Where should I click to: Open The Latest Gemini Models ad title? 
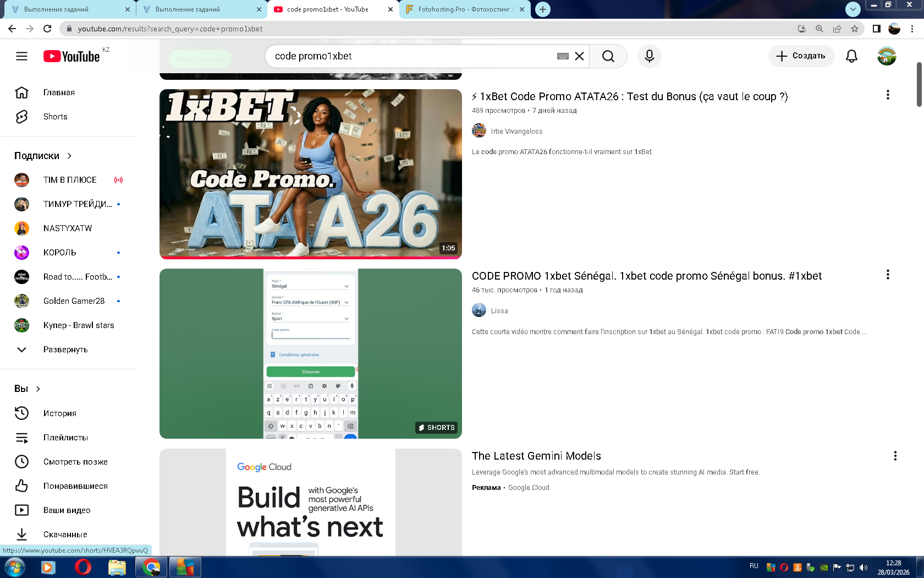pos(536,456)
